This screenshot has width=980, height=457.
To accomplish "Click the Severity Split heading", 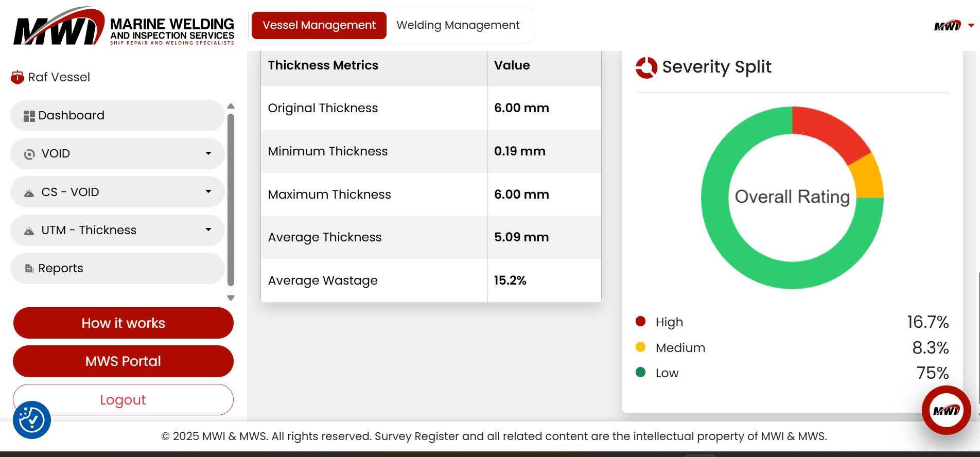I will click(x=716, y=67).
